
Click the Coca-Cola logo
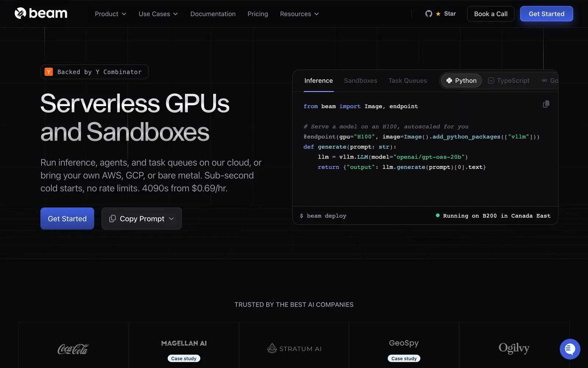point(73,349)
